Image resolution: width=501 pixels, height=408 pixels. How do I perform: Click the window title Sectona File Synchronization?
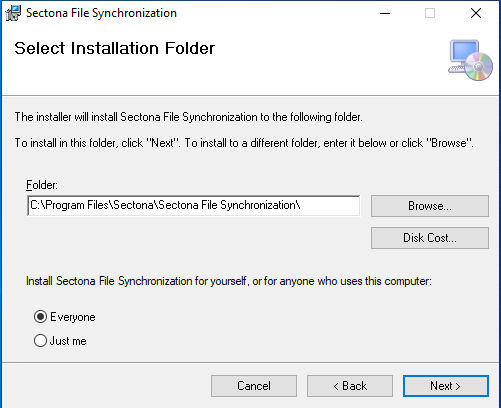click(101, 13)
